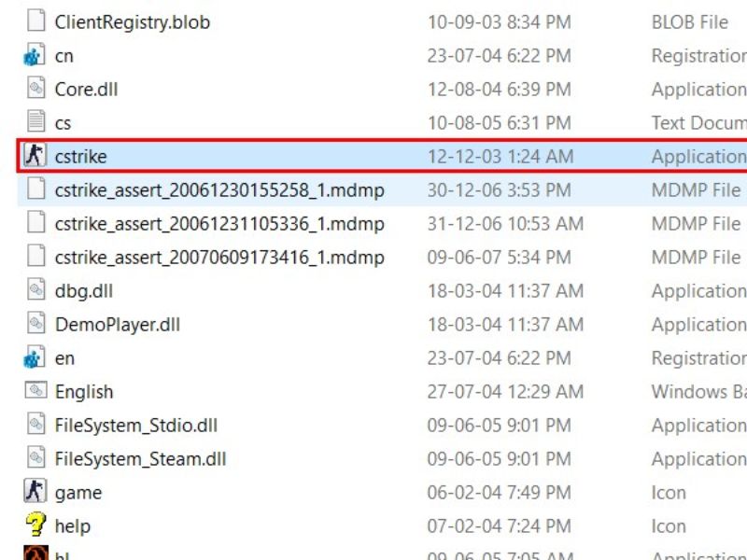Click the date 07-02-04 7:24 PM
This screenshot has height=560, width=747.
pyautogui.click(x=499, y=526)
